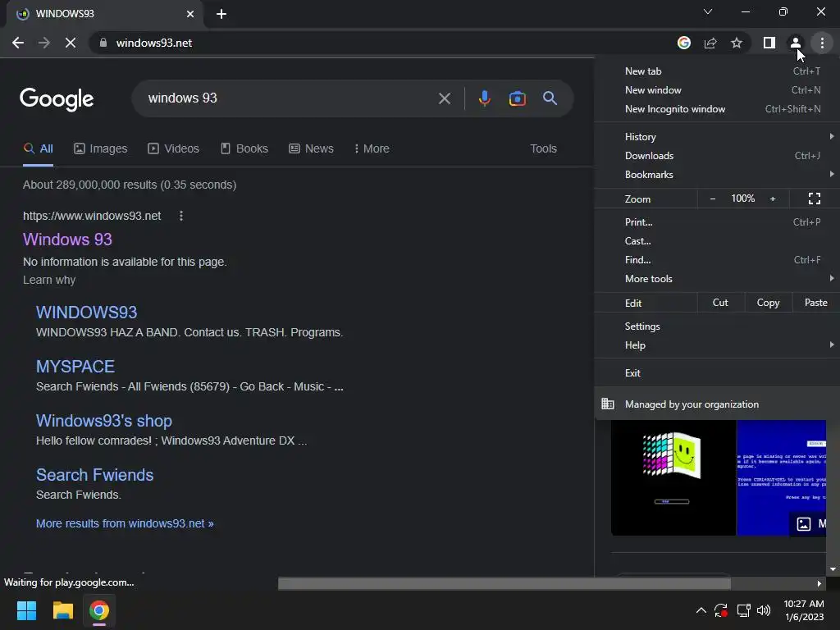The height and width of the screenshot is (630, 840).
Task: Expand the Help submenu
Action: [x=717, y=345]
